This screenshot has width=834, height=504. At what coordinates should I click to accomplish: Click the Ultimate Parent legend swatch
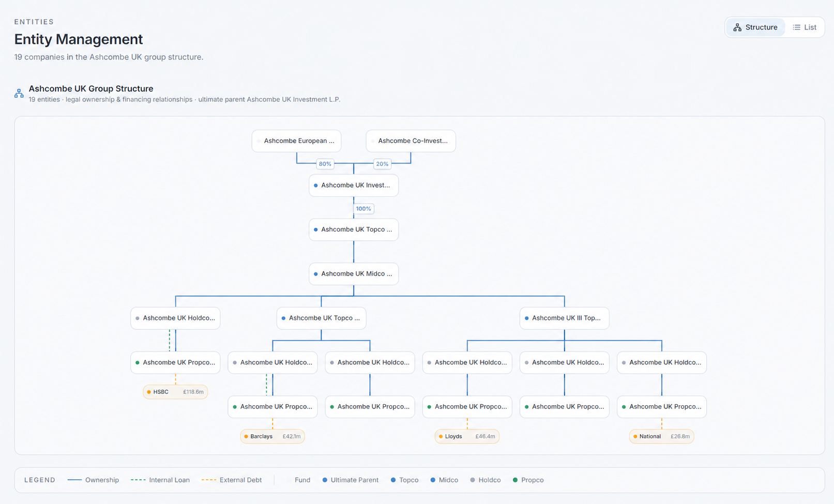(x=325, y=480)
